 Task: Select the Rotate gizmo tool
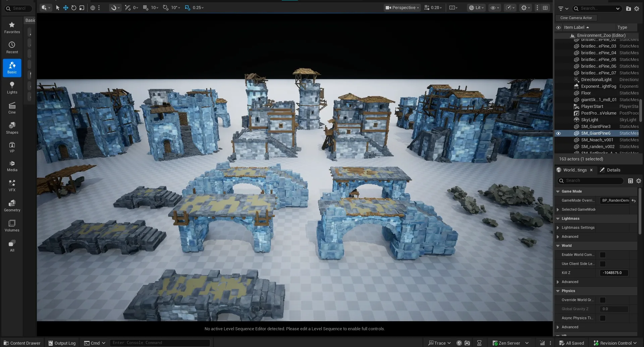(x=74, y=8)
